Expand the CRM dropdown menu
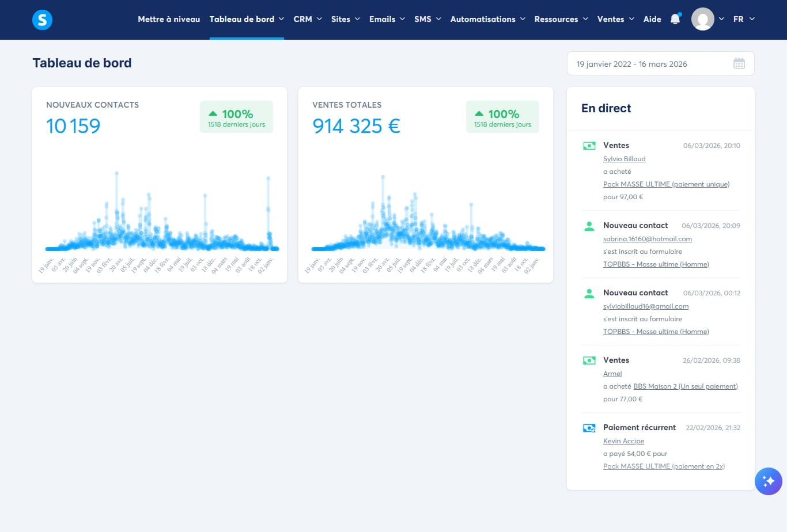 point(308,19)
